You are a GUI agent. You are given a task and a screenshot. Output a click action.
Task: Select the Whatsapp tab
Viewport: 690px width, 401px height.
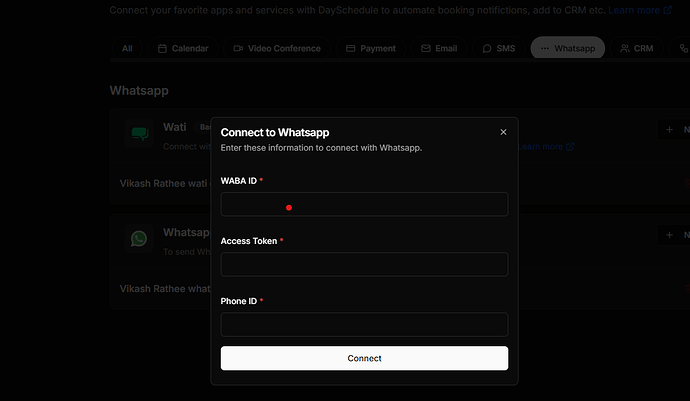point(568,48)
